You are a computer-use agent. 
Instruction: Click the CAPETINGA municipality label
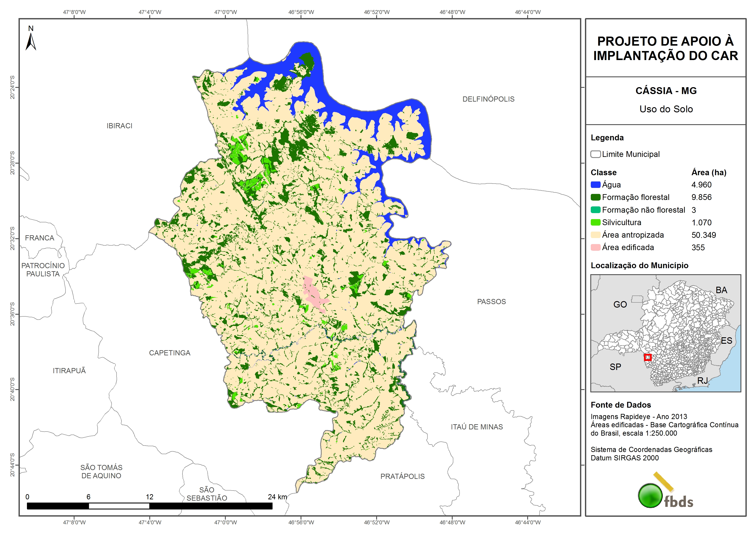pyautogui.click(x=170, y=353)
